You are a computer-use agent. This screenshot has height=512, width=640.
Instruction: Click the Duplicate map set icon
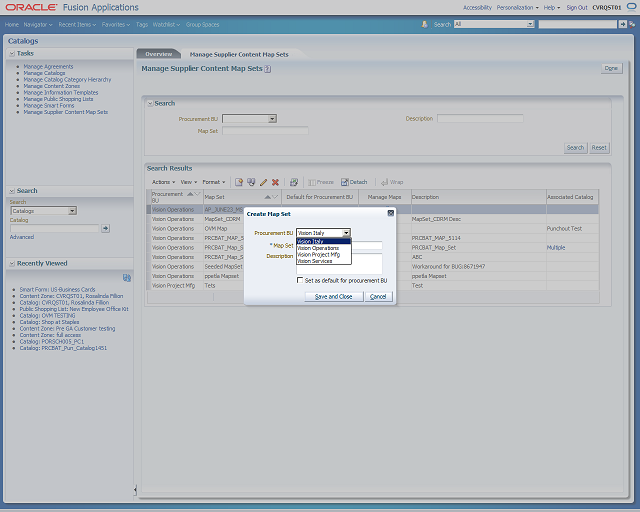pos(251,182)
